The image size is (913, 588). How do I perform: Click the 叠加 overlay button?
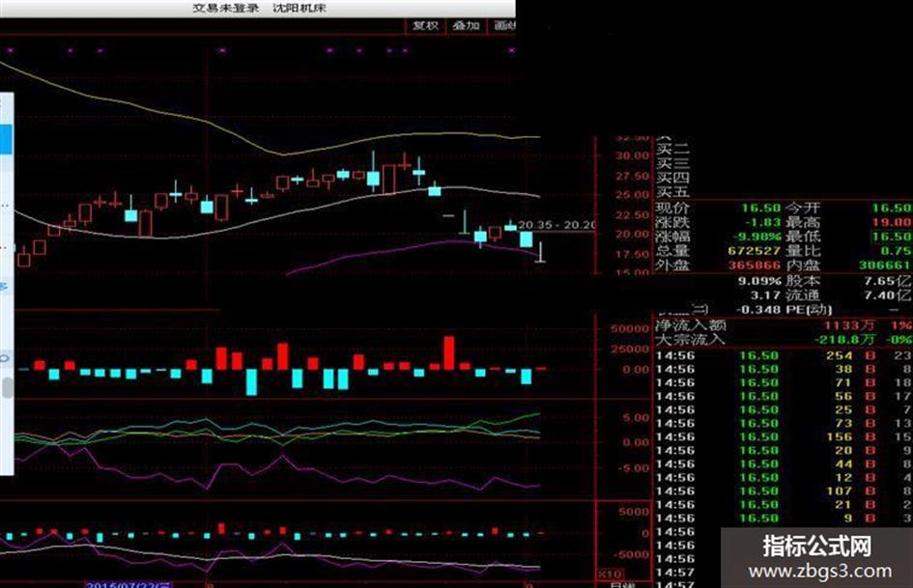466,26
